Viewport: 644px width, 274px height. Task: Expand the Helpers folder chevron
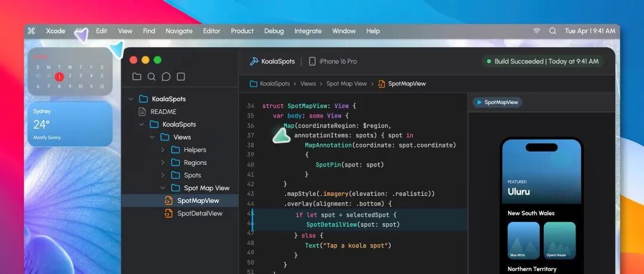[163, 150]
